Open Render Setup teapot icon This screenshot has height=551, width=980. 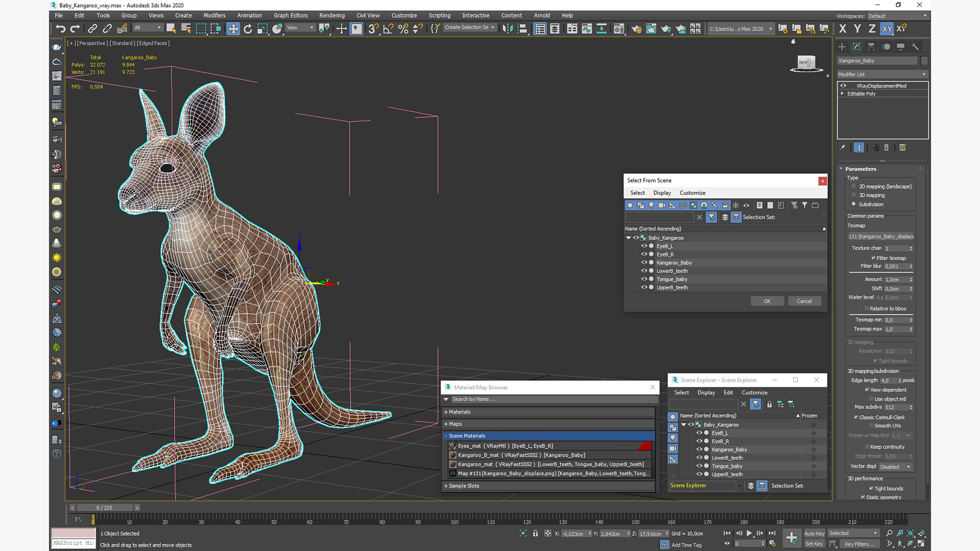click(x=636, y=29)
